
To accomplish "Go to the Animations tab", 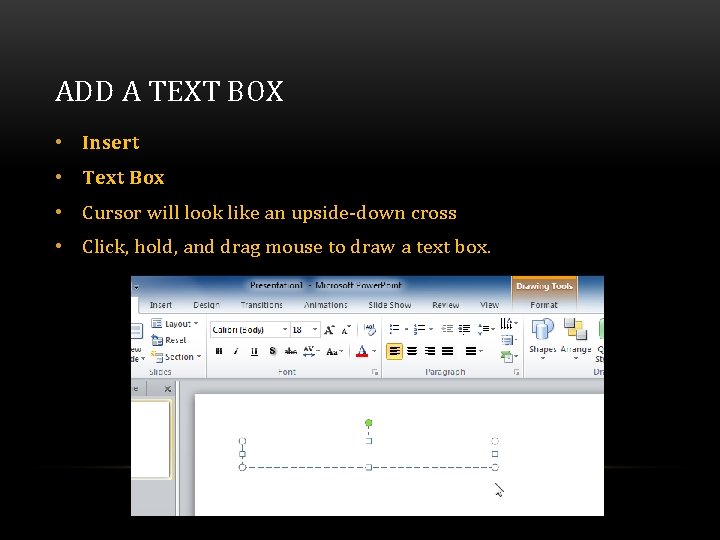I will click(x=326, y=305).
